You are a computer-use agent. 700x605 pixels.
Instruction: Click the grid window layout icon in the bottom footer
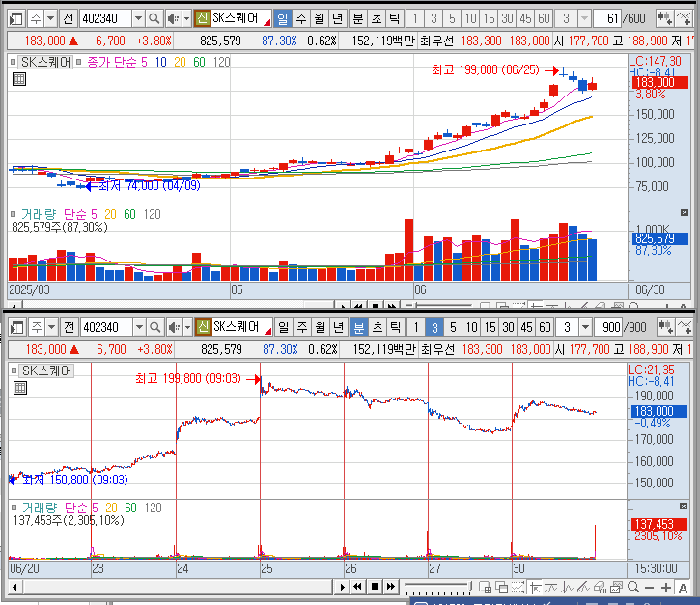486,588
